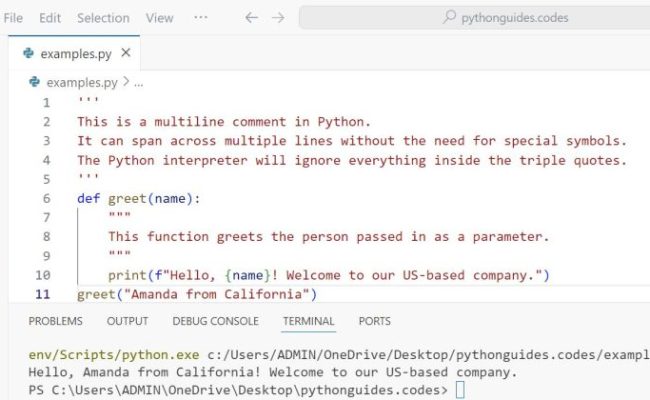Click the closing ''' on line 5
This screenshot has width=650, height=400.
coord(88,177)
